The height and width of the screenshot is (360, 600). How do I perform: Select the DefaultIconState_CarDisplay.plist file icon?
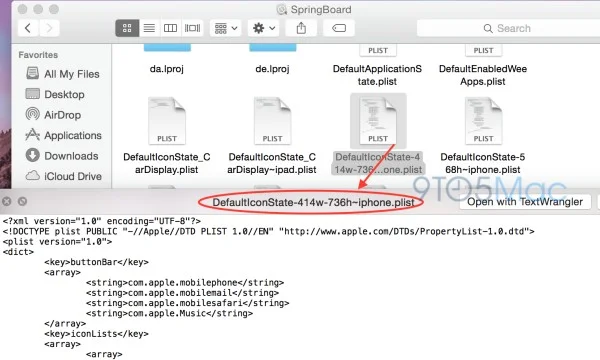(x=167, y=121)
